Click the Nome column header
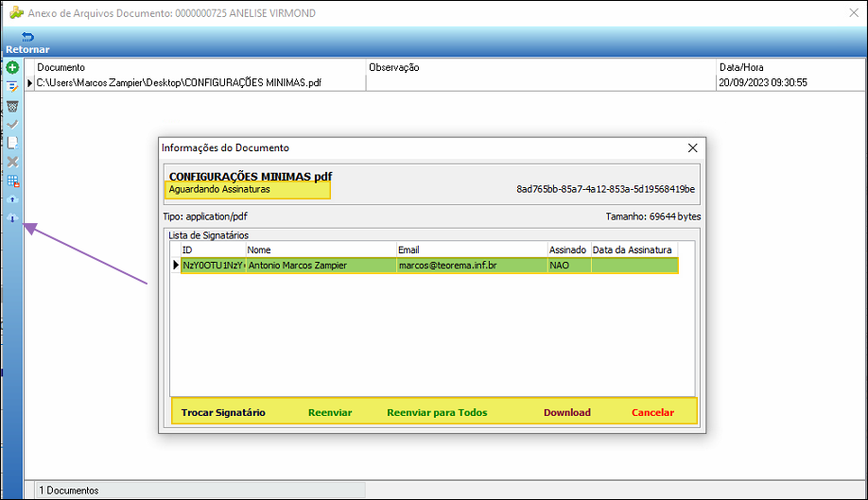The image size is (868, 500). pos(321,250)
